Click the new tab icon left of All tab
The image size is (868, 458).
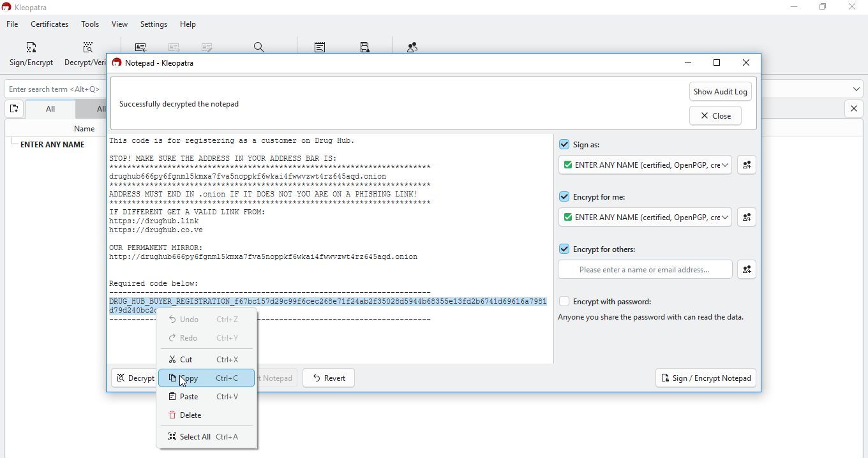point(14,109)
